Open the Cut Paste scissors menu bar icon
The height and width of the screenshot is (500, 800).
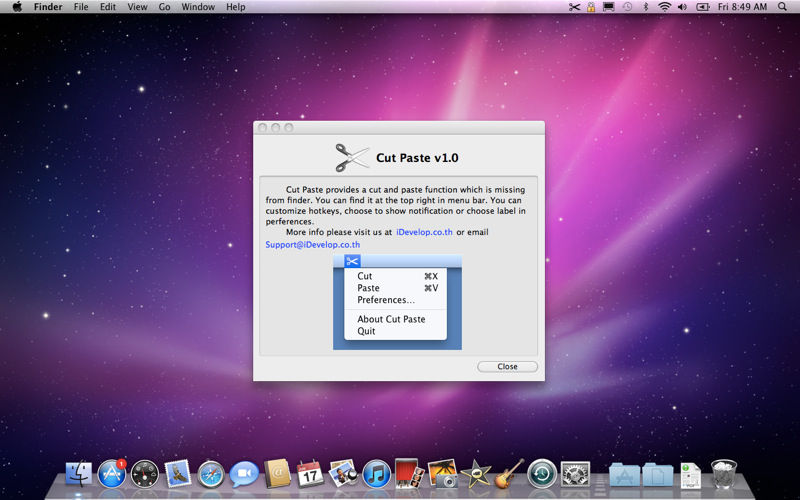point(574,7)
